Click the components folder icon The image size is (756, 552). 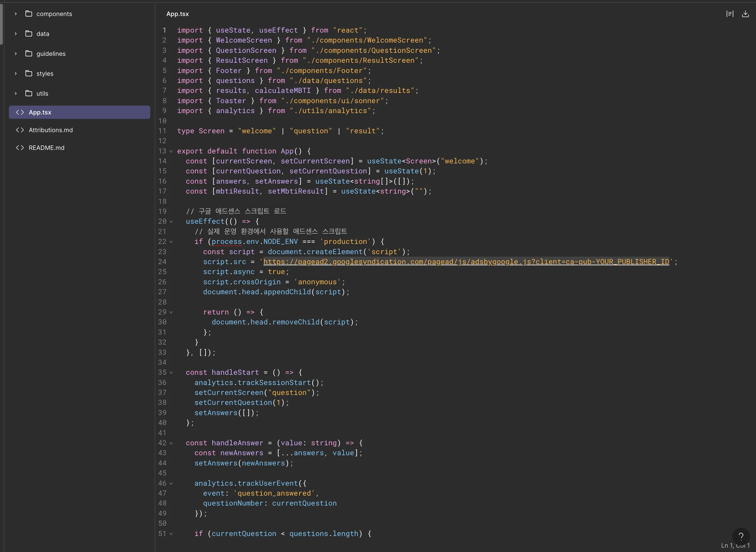(x=29, y=14)
